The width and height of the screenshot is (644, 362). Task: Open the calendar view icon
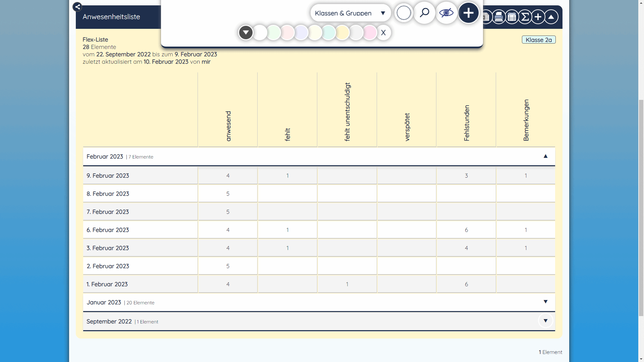[x=512, y=17]
